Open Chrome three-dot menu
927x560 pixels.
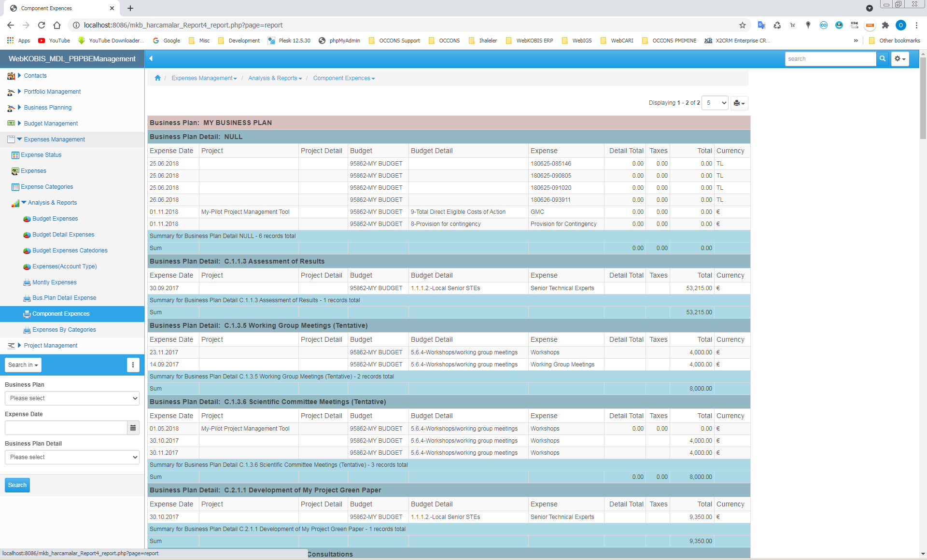click(916, 25)
